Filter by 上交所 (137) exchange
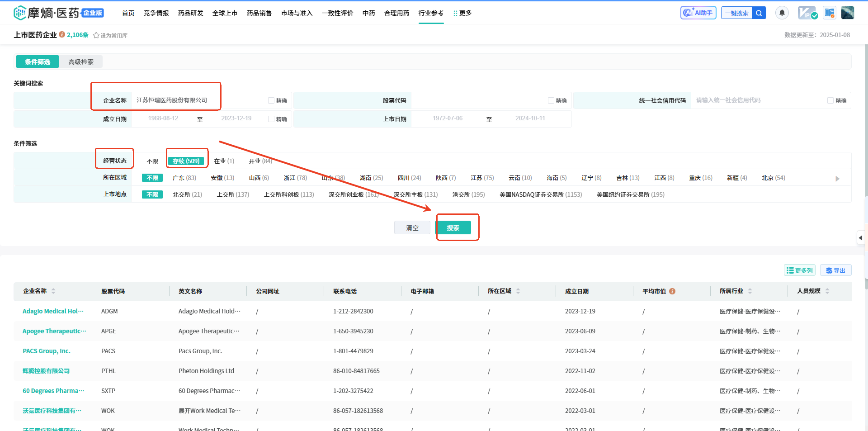The width and height of the screenshot is (868, 431). 233,194
